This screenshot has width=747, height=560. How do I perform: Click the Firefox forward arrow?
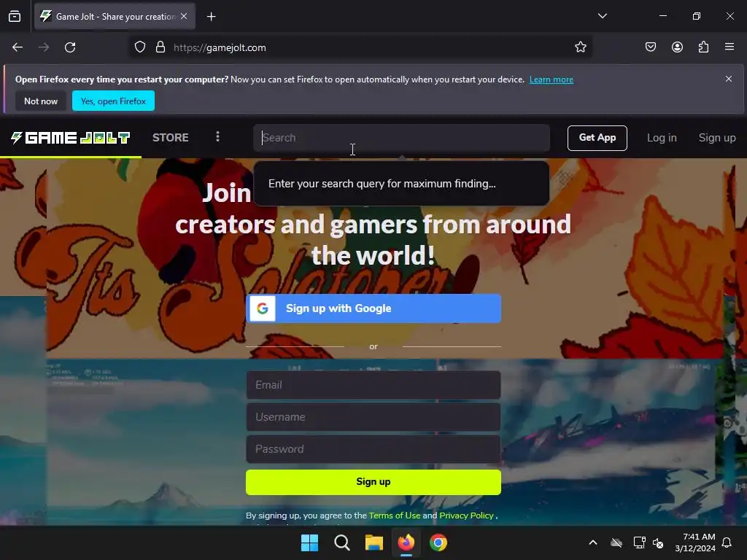tap(44, 47)
